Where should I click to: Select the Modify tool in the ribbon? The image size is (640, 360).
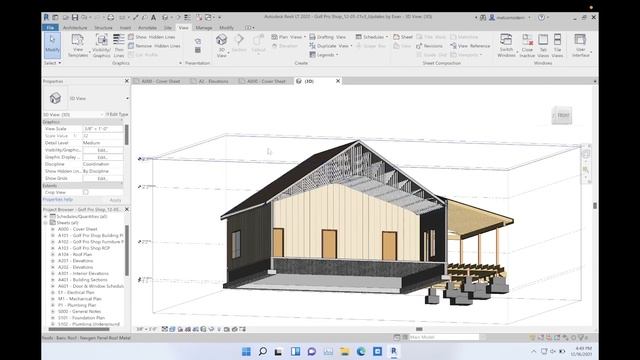tap(52, 45)
